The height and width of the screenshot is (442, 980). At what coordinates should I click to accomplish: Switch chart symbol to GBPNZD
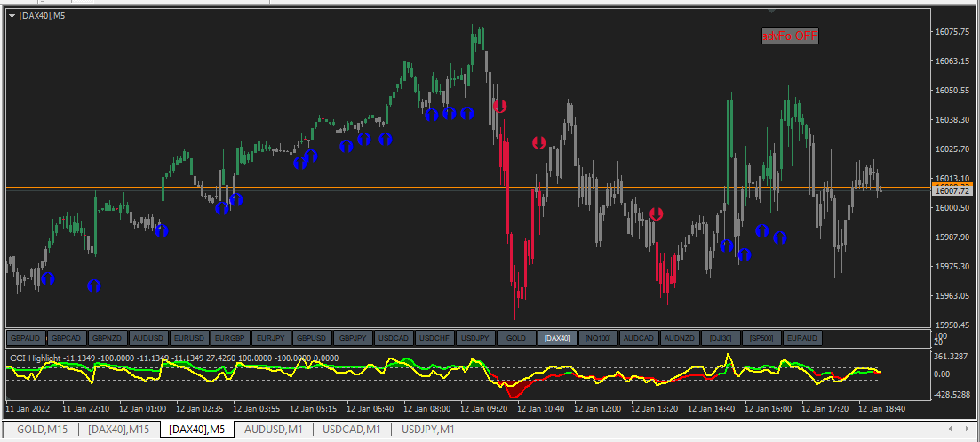(108, 338)
